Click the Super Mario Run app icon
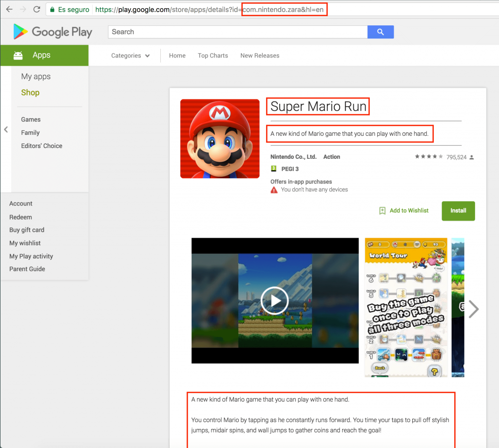The image size is (499, 448). pyautogui.click(x=220, y=139)
